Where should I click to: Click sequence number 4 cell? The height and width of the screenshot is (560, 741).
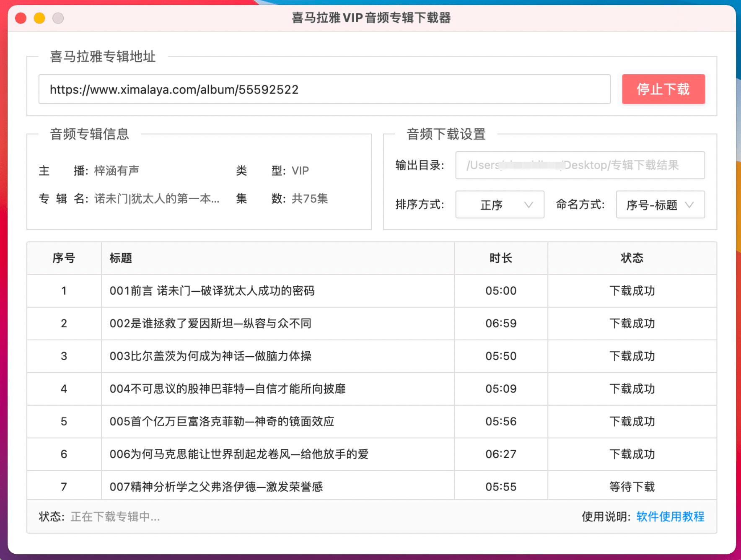pos(64,389)
